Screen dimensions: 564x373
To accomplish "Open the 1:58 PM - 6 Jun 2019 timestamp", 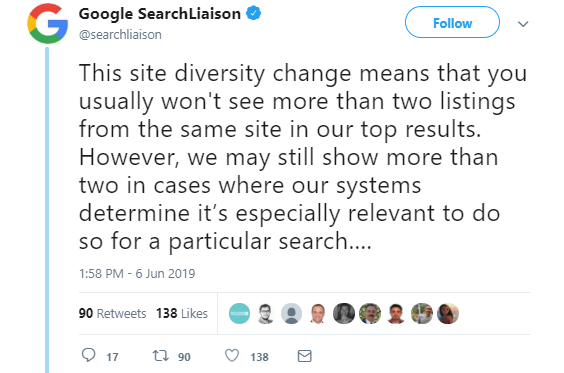I will 137,274.
